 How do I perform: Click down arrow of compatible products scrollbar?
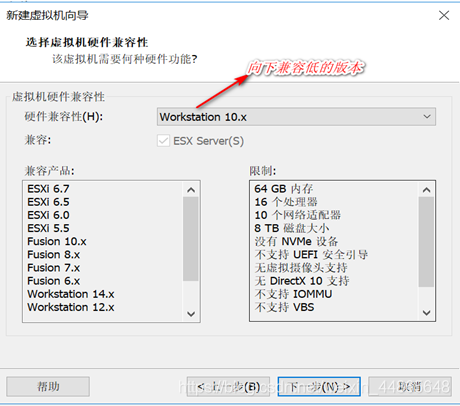point(191,314)
